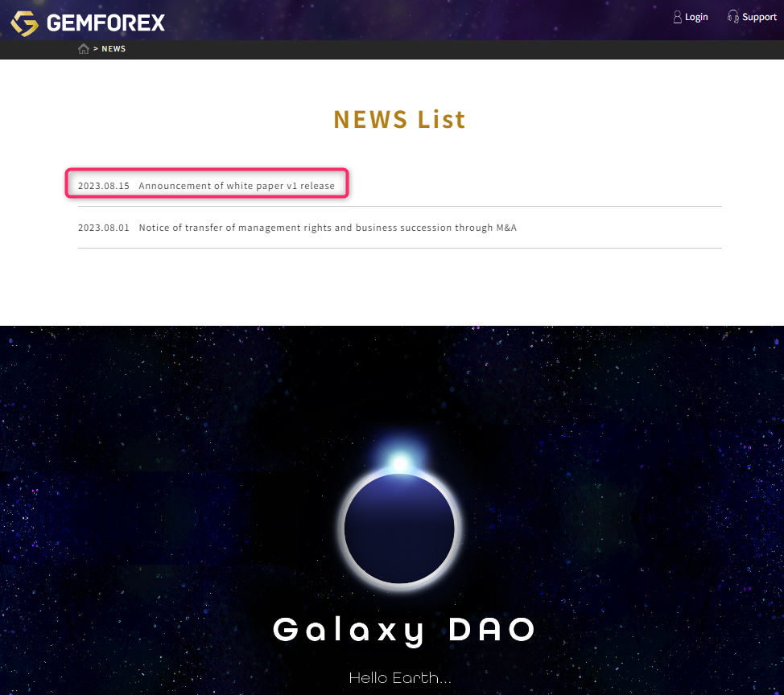Go home via the breadcrumb house icon
This screenshot has height=695, width=784.
point(84,48)
